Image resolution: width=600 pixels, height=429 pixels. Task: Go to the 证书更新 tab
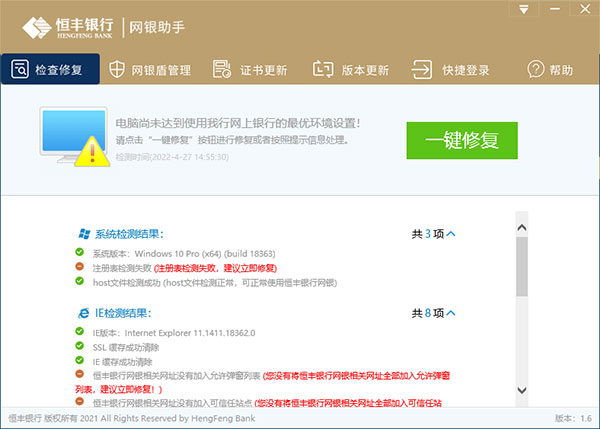tap(250, 70)
